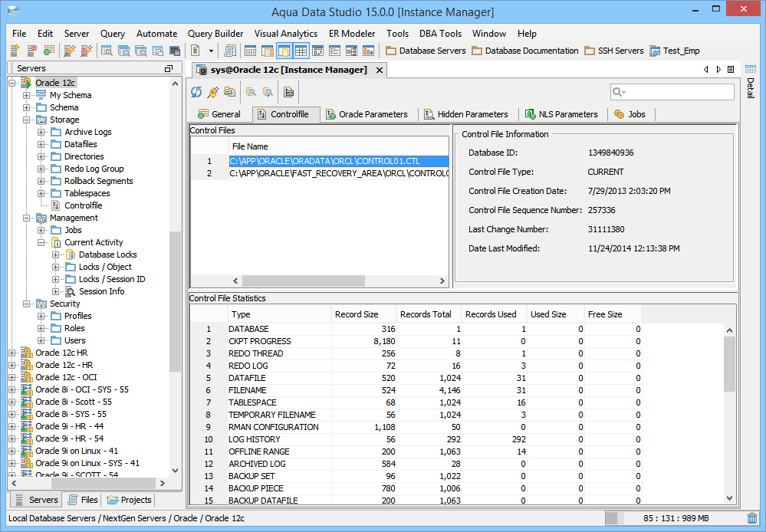
Task: Expand the Tablespaces tree node
Action: pos(41,193)
